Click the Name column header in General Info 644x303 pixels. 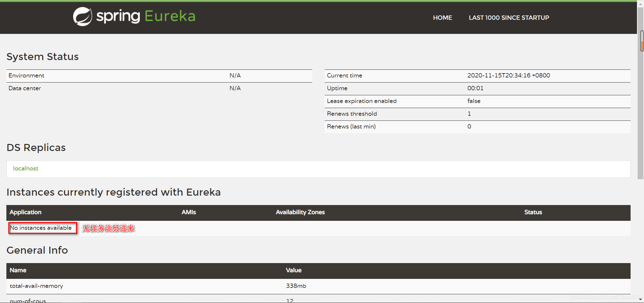(x=18, y=270)
